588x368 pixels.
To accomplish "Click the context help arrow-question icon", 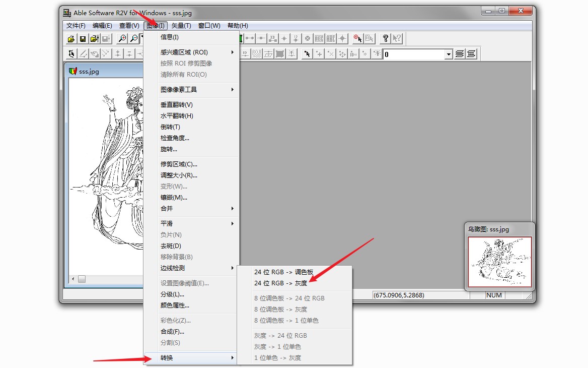I will click(397, 39).
